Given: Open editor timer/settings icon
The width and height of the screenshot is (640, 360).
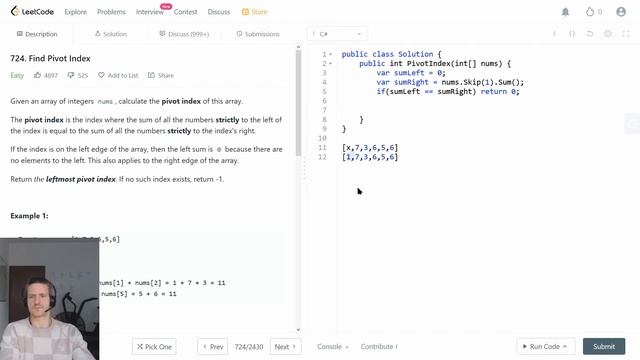Looking at the screenshot, I should click(608, 34).
